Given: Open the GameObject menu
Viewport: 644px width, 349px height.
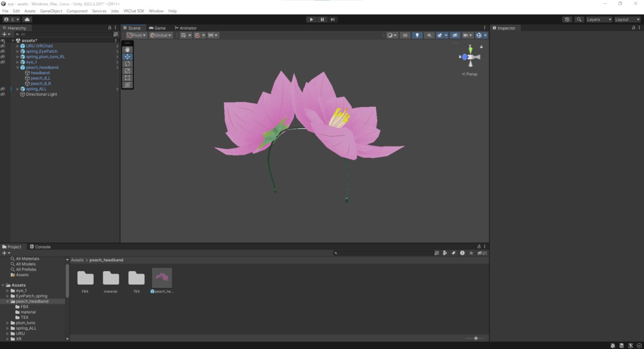Looking at the screenshot, I should pos(51,11).
